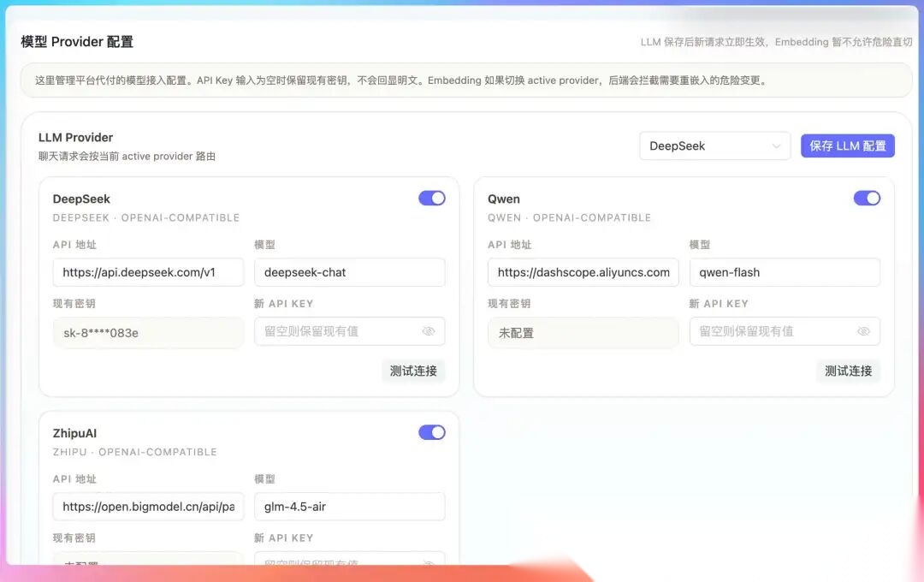Edit the Qwen dashscope API address field
Viewport: 924px width, 582px height.
(x=583, y=272)
